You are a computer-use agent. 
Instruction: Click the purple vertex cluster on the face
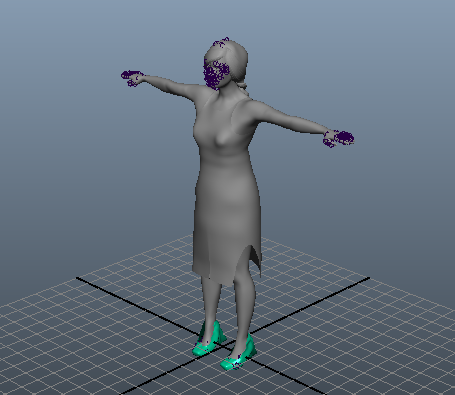216,74
